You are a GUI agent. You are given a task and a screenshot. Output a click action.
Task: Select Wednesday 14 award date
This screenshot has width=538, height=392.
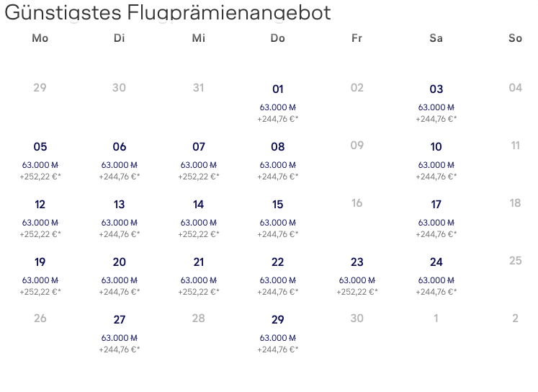coord(199,217)
